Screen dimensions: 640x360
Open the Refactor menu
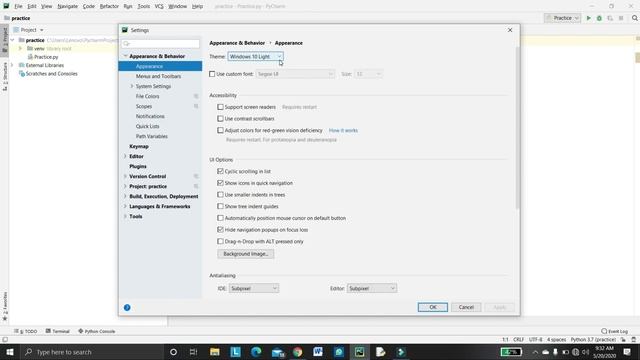(x=109, y=6)
